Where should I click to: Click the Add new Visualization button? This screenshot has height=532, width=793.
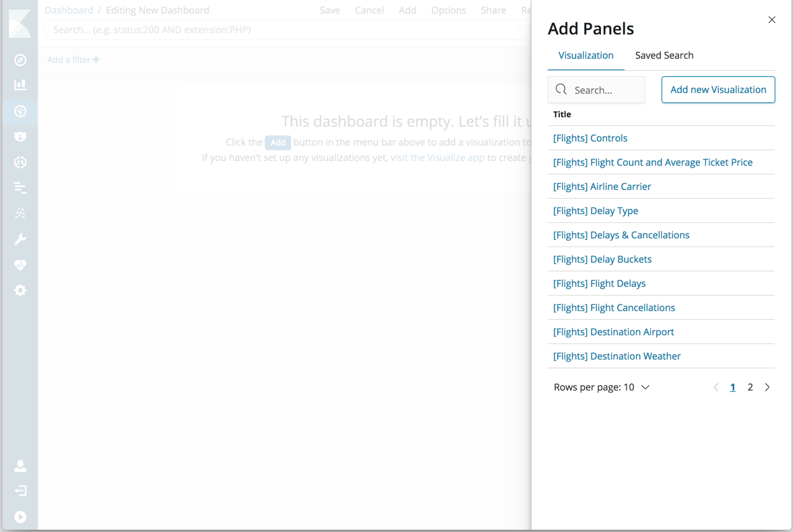(x=718, y=89)
